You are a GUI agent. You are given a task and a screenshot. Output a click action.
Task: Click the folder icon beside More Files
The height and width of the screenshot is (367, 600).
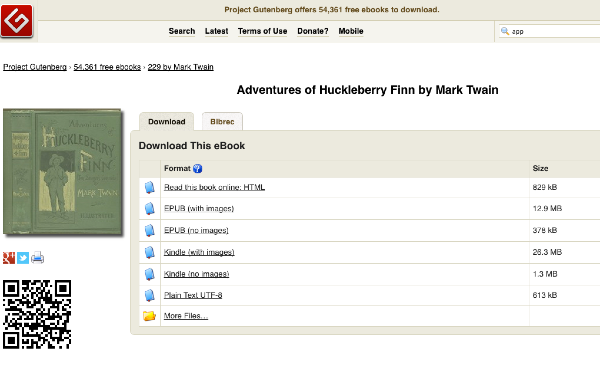click(150, 316)
